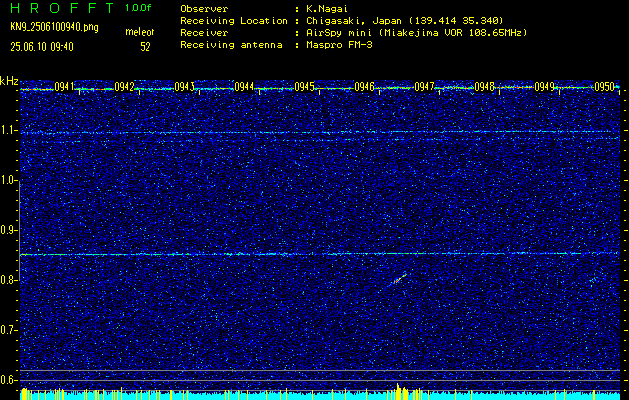Click the 1.0 frequency axis label

click(8, 181)
